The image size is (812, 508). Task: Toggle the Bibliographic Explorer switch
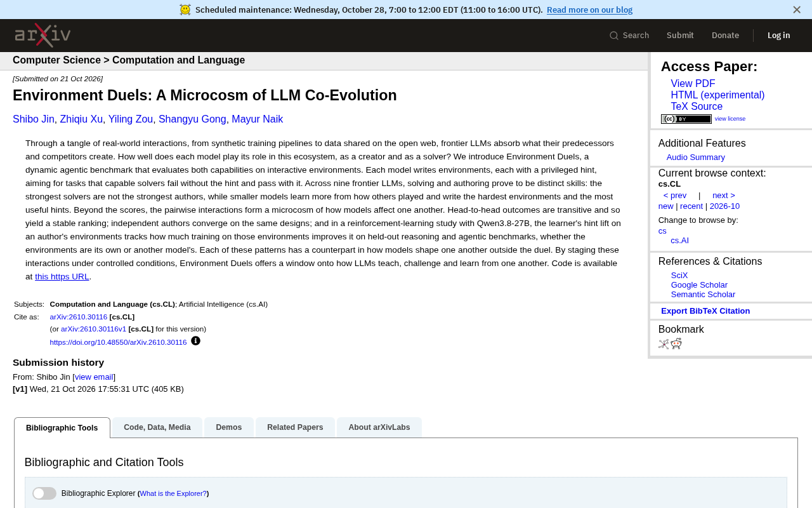[44, 493]
